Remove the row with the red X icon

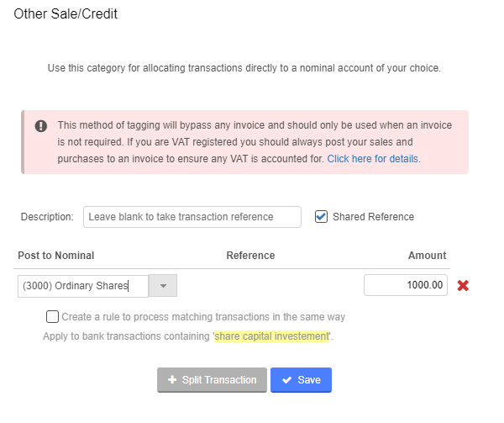[x=463, y=285]
